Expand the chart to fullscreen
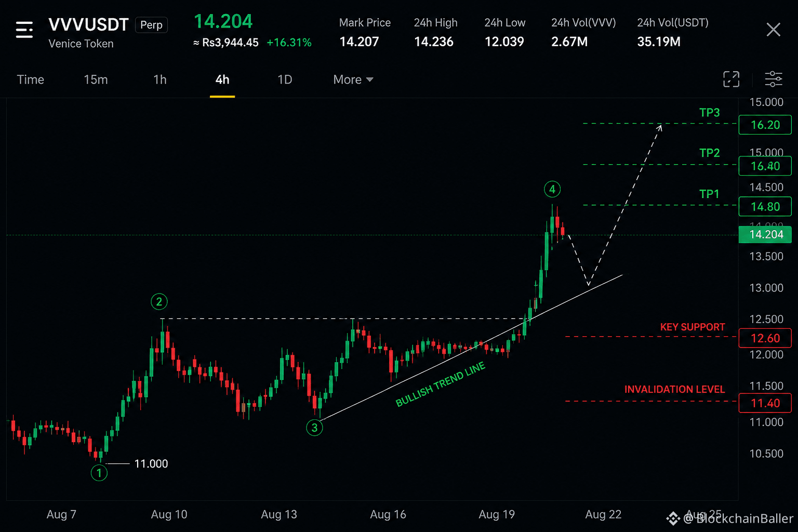Image resolution: width=798 pixels, height=532 pixels. (x=731, y=79)
